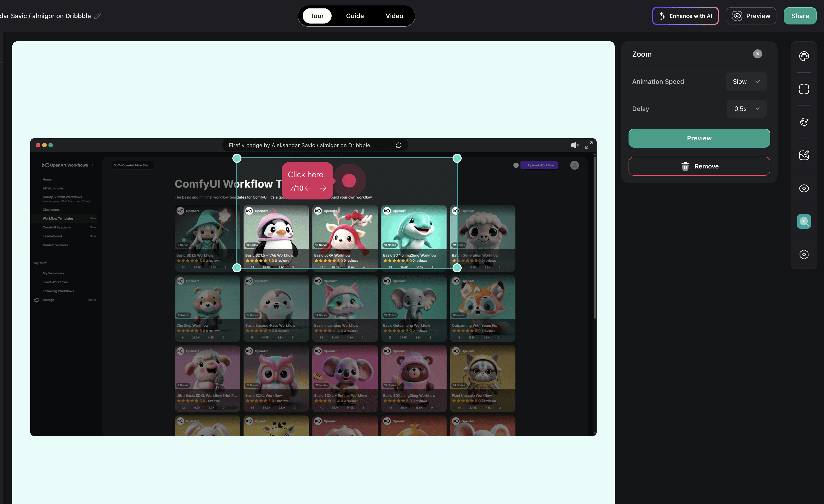Open the Delay 0.5s dropdown
Image resolution: width=824 pixels, height=504 pixels.
(x=746, y=109)
